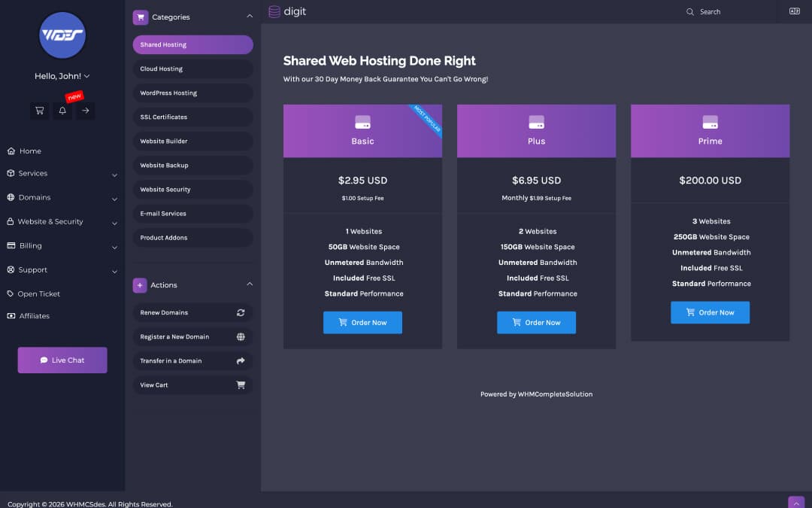Collapse the Actions panel chevron
This screenshot has height=508, width=812.
coord(250,284)
